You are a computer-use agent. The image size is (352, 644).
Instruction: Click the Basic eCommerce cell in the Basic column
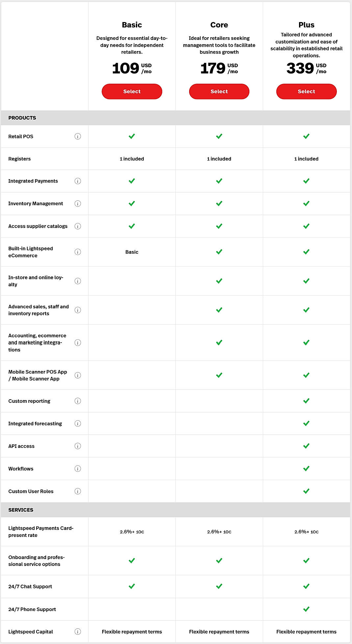(132, 252)
